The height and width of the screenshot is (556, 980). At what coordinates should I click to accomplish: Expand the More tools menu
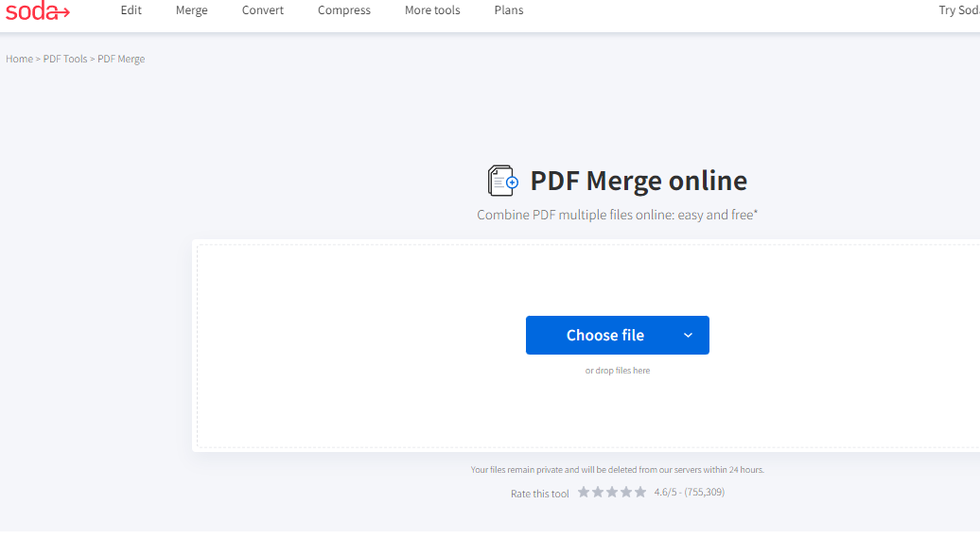pyautogui.click(x=432, y=10)
